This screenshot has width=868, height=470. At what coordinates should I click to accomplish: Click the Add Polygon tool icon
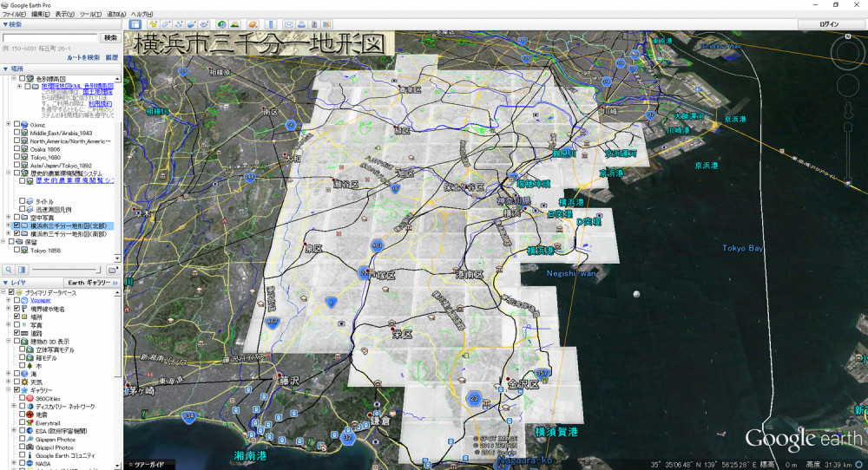click(165, 24)
